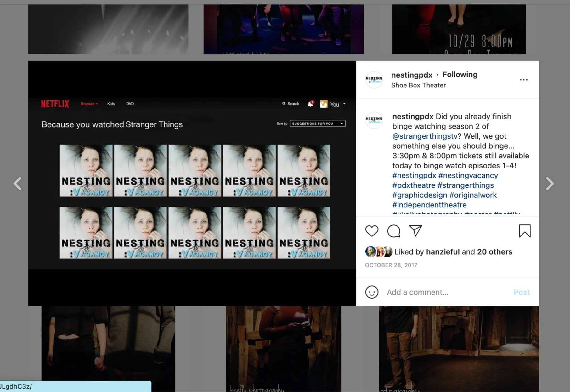Like the post with the heart icon

372,231
